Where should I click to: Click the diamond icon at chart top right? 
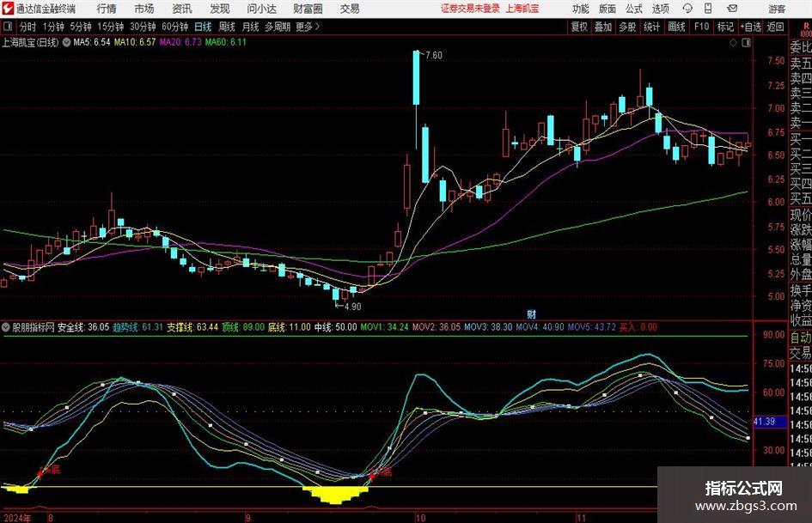coord(733,43)
